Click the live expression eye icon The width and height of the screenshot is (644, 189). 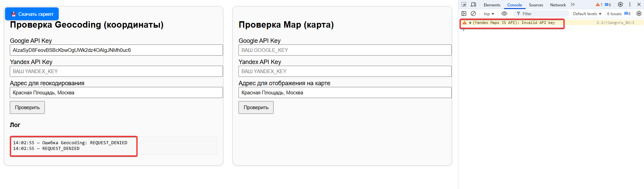pyautogui.click(x=504, y=14)
